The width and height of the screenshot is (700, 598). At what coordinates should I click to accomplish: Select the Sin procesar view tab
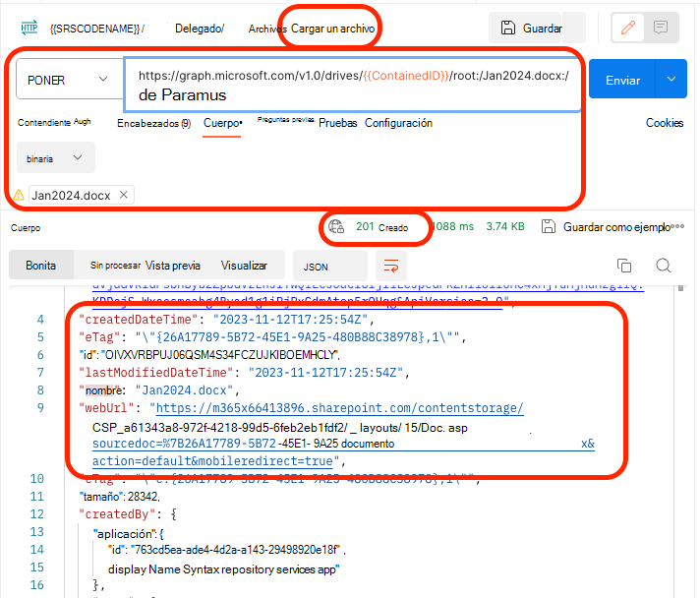coord(115,266)
